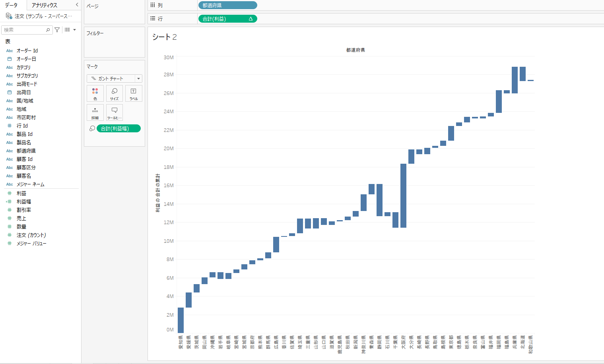The width and height of the screenshot is (604, 364).
Task: Select the 合計(利益) pill on the rows shelf
Action: [x=227, y=19]
